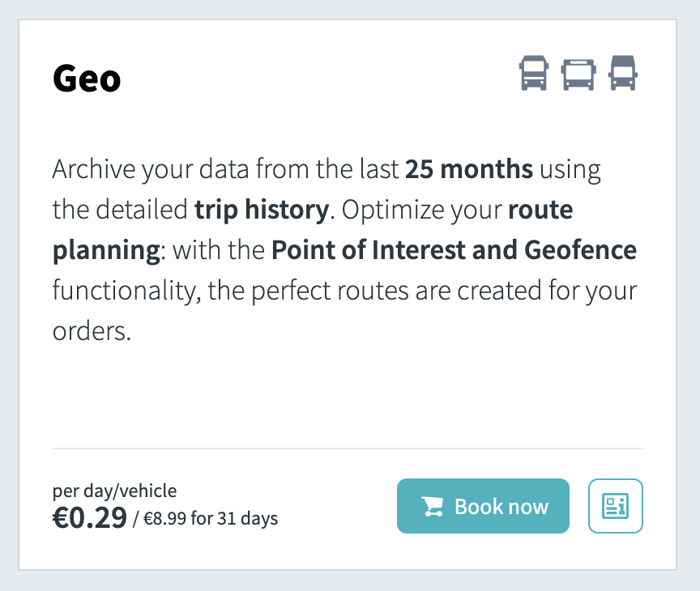Image resolution: width=700 pixels, height=591 pixels.
Task: Click the truck vehicle icon
Action: [534, 74]
